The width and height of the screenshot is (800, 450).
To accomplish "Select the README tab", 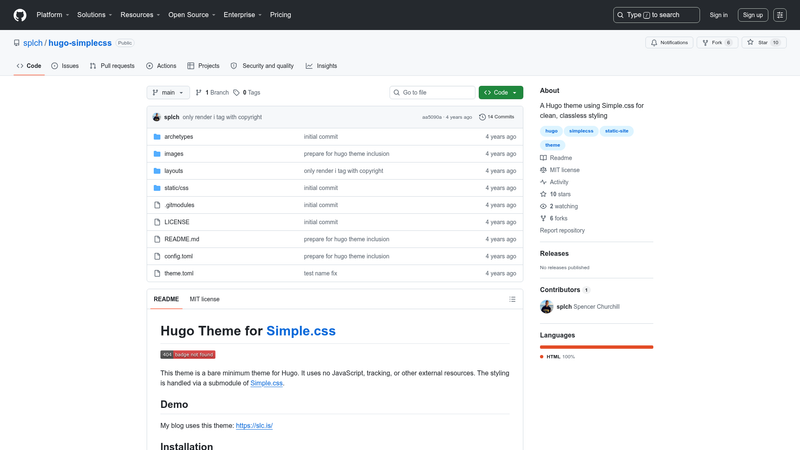I will [x=166, y=299].
